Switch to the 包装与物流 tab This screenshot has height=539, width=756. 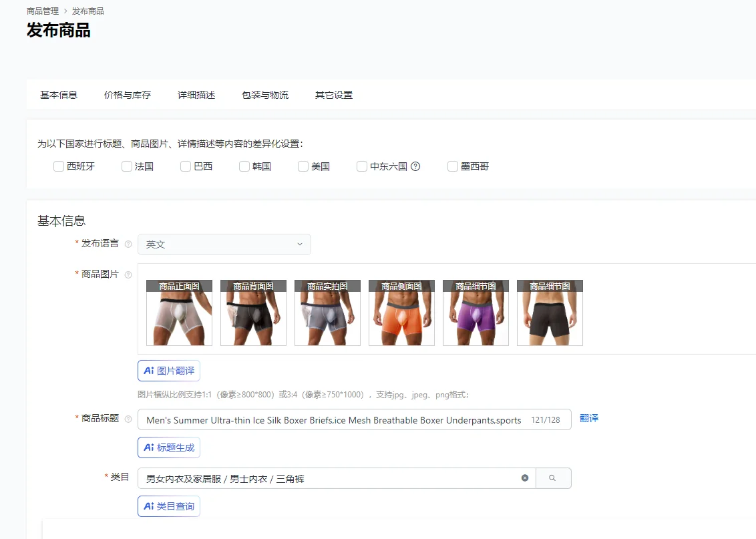pos(265,95)
